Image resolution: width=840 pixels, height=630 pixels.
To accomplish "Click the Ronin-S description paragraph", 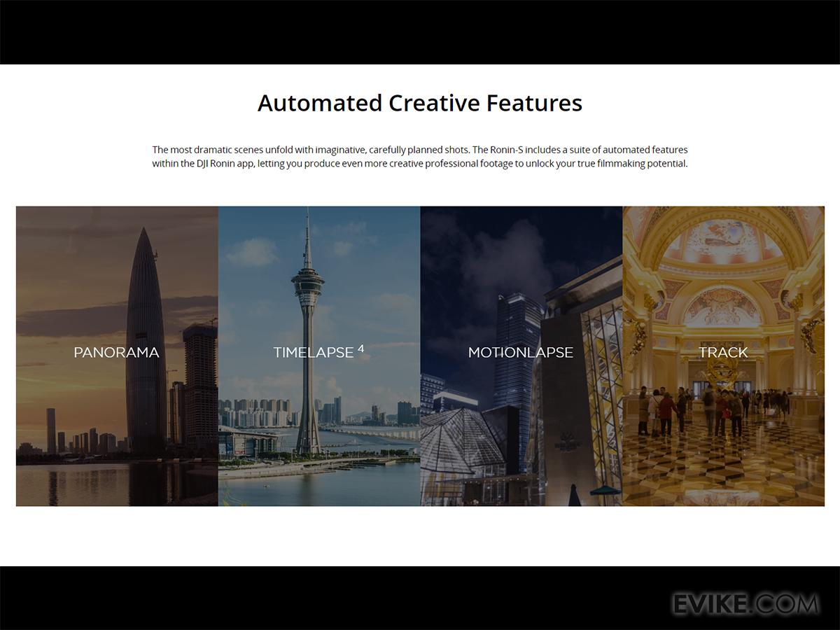I will (420, 156).
